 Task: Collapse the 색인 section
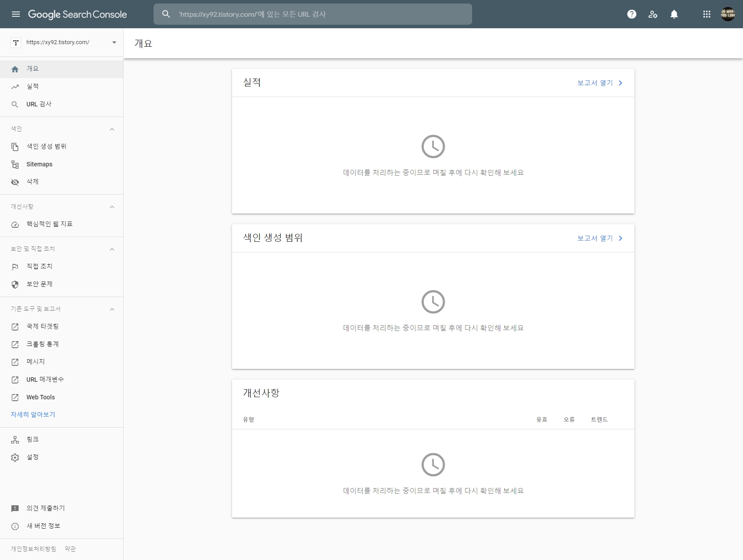pos(112,129)
